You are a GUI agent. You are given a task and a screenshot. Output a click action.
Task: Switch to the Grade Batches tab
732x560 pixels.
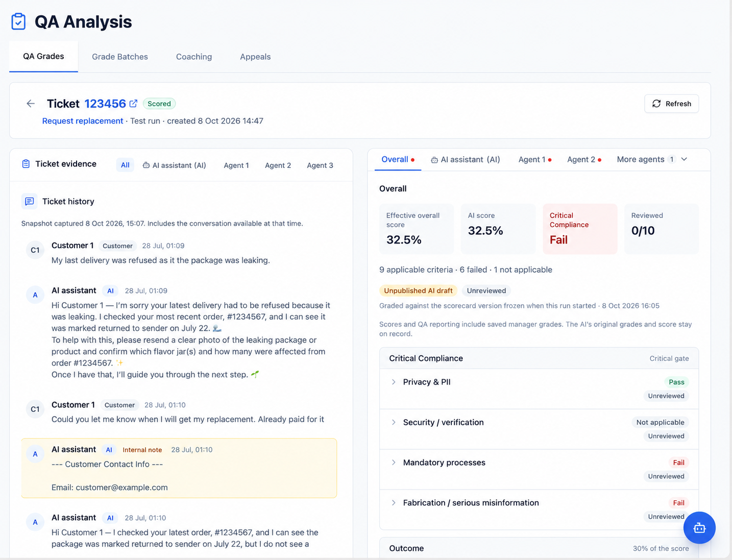[x=120, y=57]
